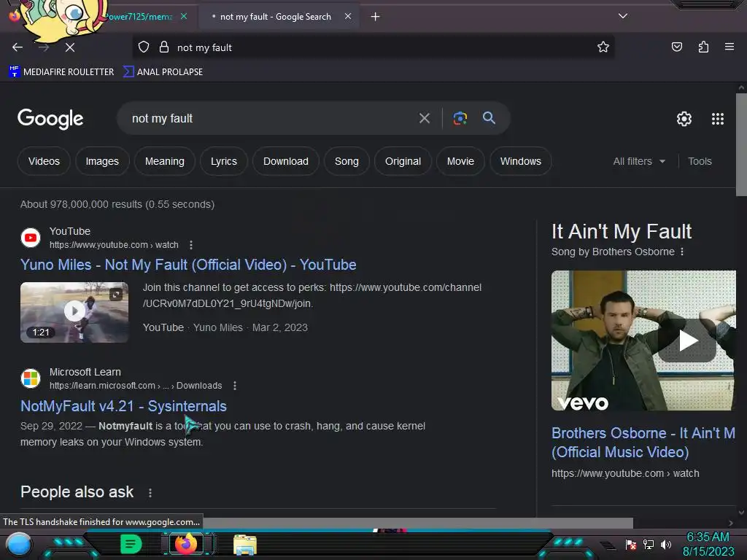Image resolution: width=747 pixels, height=560 pixels.
Task: Submit search with magnifier icon
Action: tap(489, 118)
